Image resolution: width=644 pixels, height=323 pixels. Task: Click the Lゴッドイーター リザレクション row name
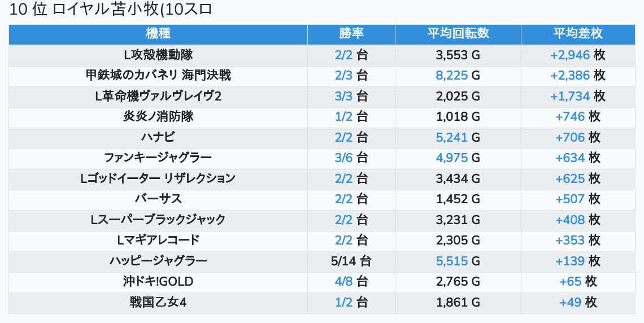click(x=158, y=178)
